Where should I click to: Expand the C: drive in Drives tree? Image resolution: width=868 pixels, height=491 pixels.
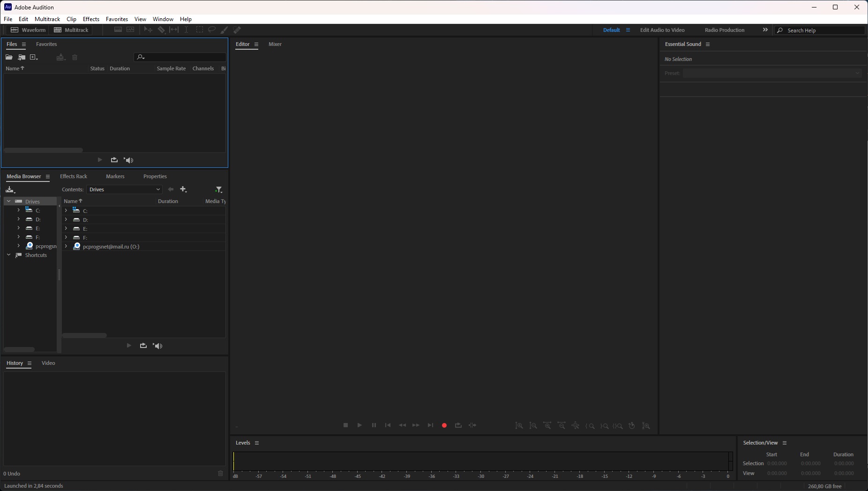point(18,210)
